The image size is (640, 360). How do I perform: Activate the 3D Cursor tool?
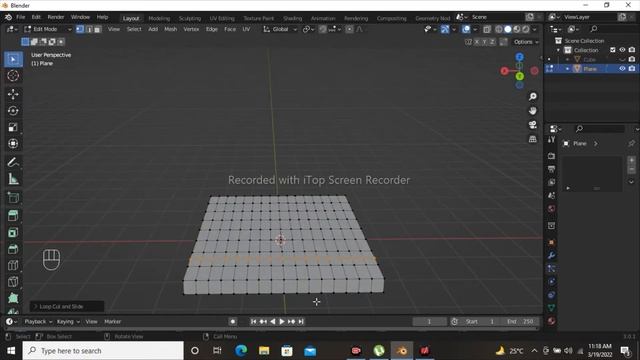coord(13,76)
